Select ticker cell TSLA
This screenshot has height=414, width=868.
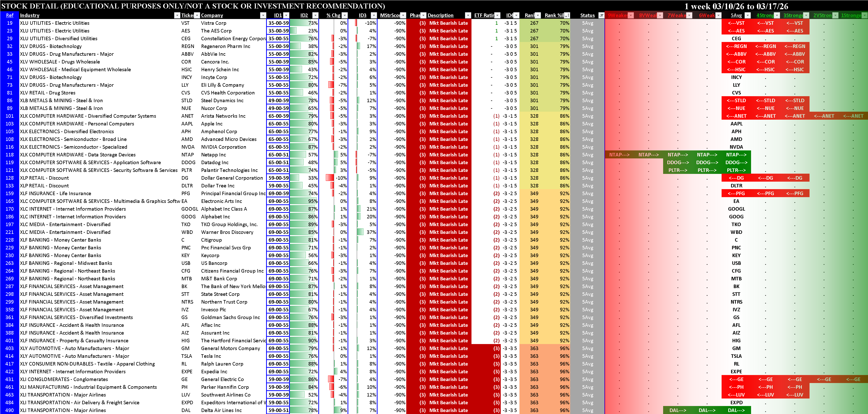pos(187,356)
